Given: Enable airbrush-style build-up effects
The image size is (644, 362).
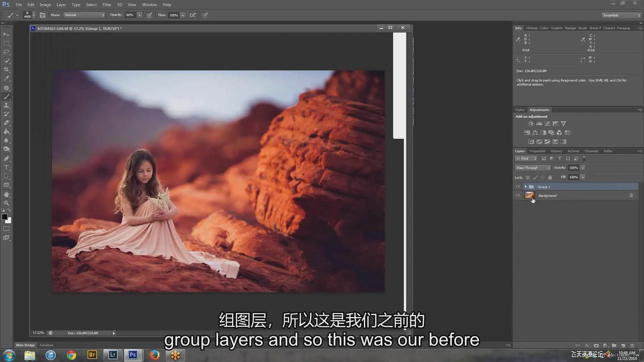Looking at the screenshot, I should pos(193,15).
